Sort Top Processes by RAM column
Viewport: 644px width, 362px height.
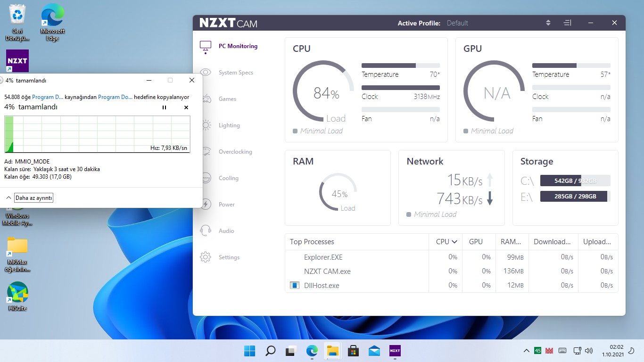pos(511,242)
